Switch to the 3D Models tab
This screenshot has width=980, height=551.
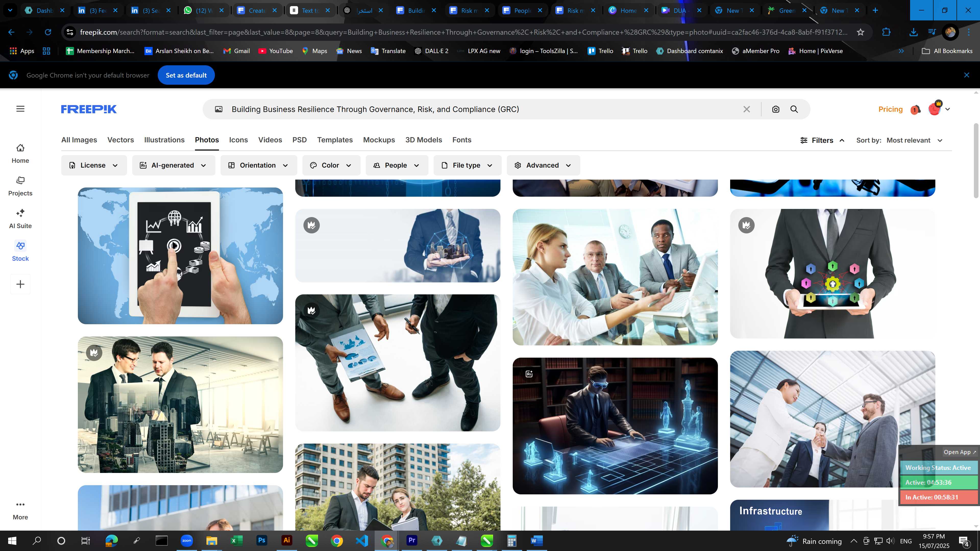pyautogui.click(x=423, y=140)
